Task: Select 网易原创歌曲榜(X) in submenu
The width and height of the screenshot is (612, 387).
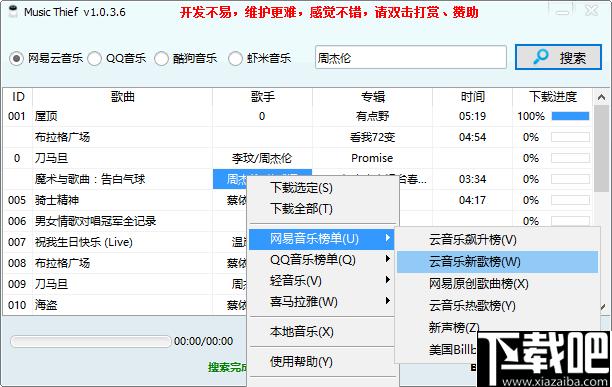Action: click(479, 284)
